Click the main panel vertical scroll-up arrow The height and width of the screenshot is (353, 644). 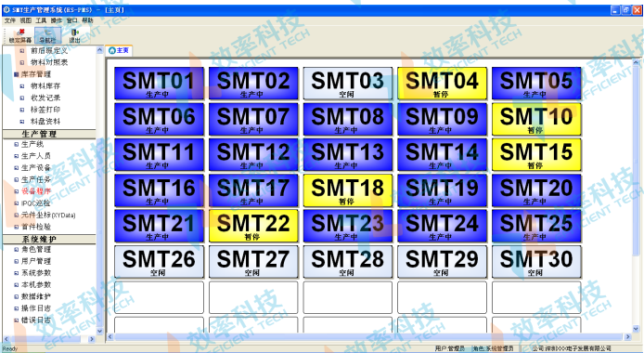click(x=637, y=63)
